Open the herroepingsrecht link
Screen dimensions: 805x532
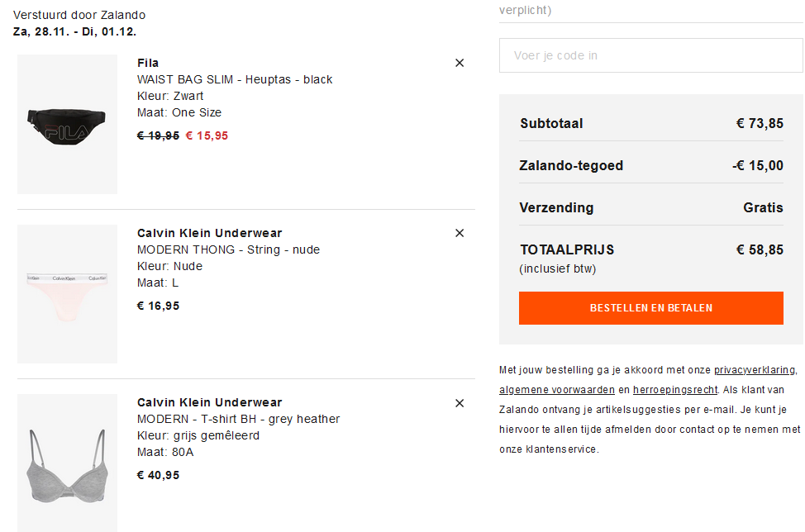pos(675,390)
